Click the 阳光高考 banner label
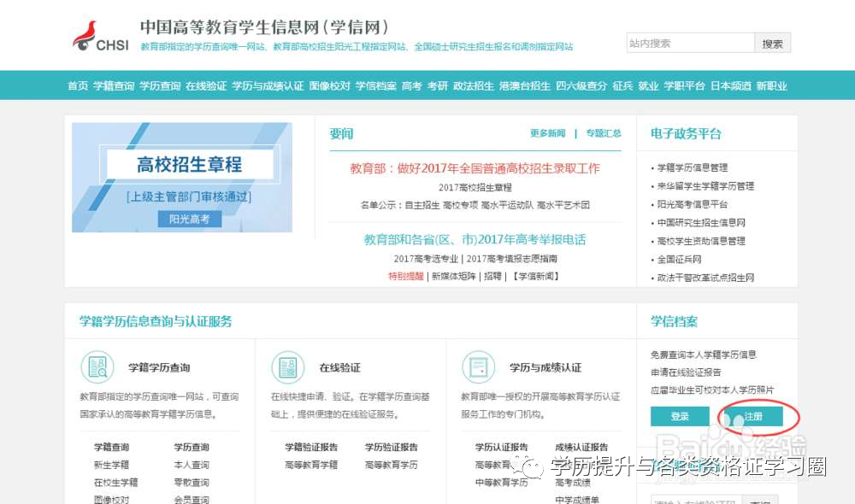This screenshot has height=504, width=855. (190, 219)
